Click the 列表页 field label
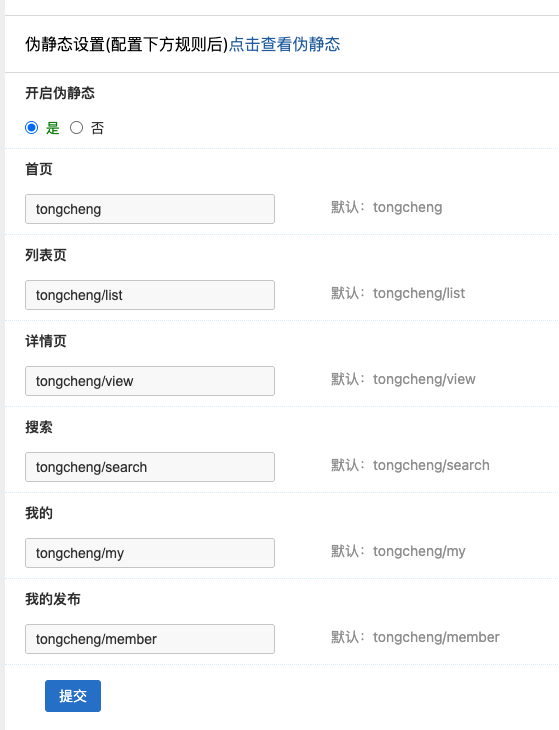 (46, 255)
